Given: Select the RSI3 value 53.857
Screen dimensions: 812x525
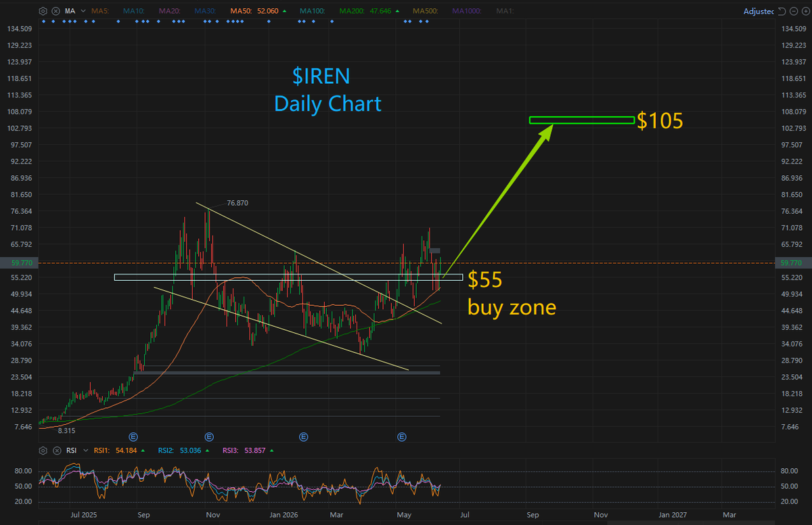Looking at the screenshot, I should 254,451.
